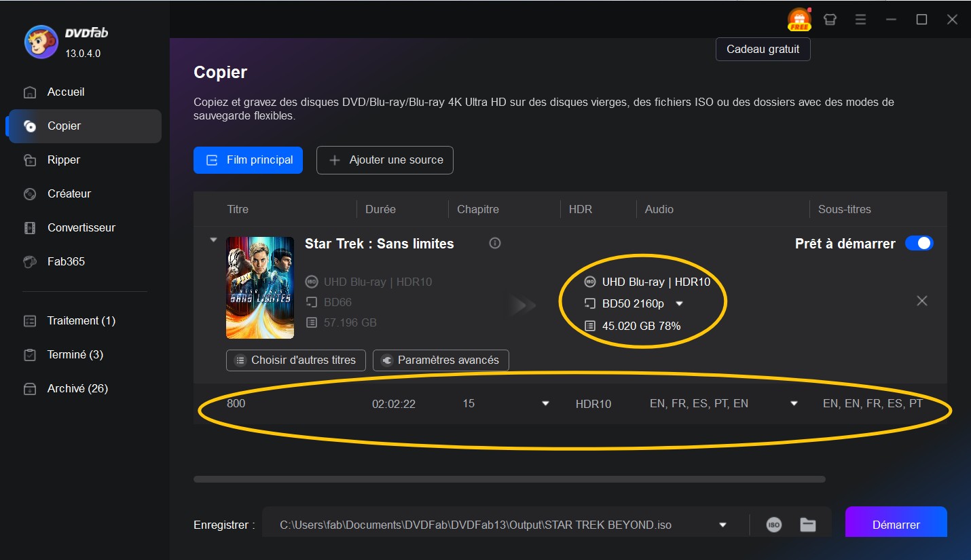Open the hamburger menu in title bar

pyautogui.click(x=860, y=20)
